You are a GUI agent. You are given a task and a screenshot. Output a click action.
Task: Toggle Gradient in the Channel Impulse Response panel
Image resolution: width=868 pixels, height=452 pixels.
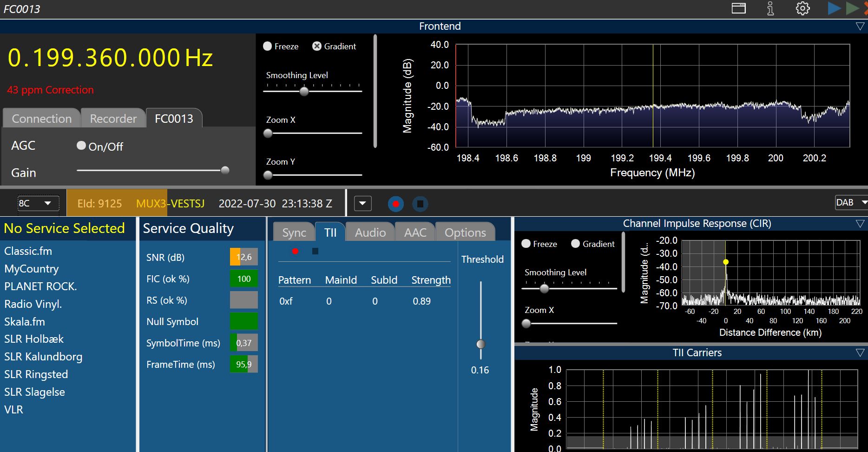575,244
